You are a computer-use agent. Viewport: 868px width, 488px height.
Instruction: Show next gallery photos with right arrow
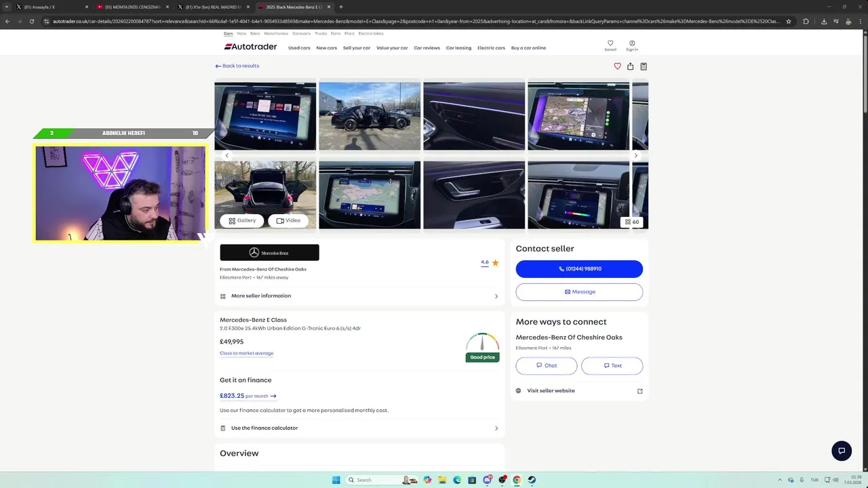[635, 155]
